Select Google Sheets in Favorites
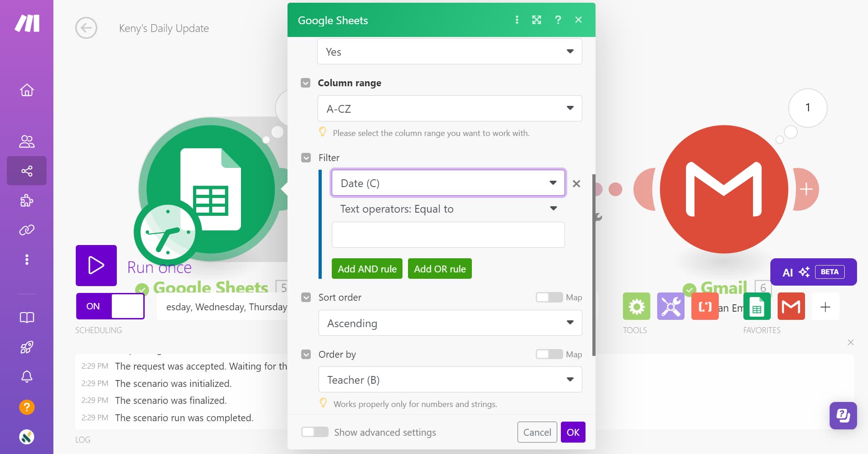 click(757, 306)
